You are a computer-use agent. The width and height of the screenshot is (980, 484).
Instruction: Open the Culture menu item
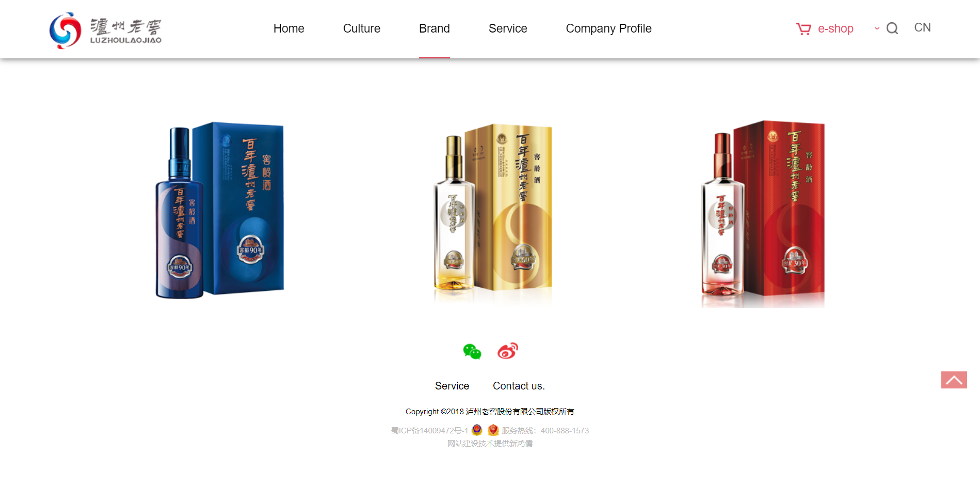(361, 28)
